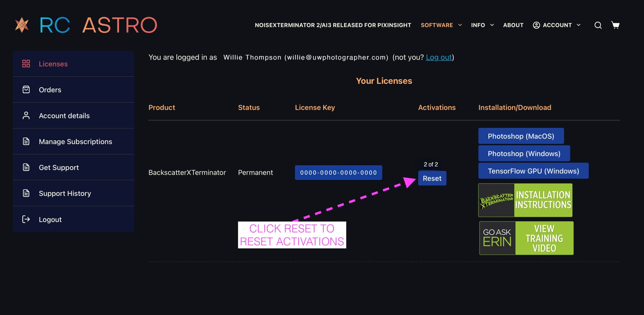This screenshot has height=315, width=644.
Task: Download TensorFlow GPU (Windows)
Action: coord(533,171)
